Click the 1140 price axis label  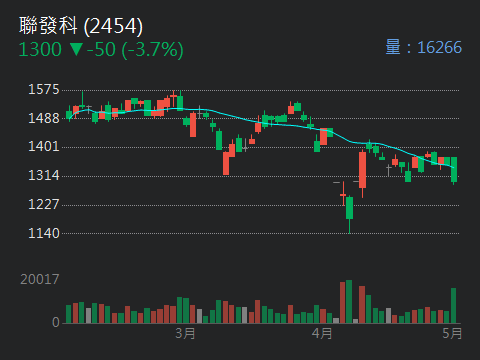click(x=44, y=233)
